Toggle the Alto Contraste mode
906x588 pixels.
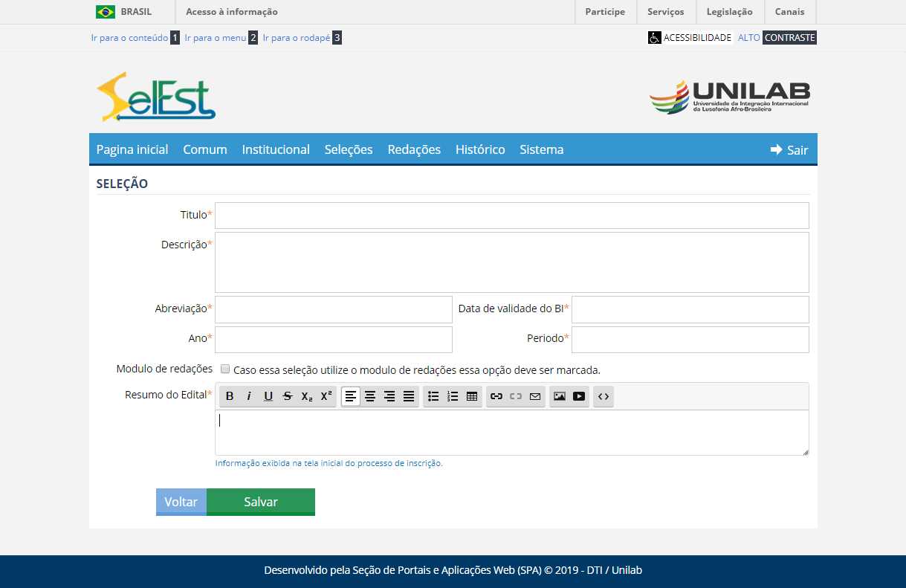[777, 37]
